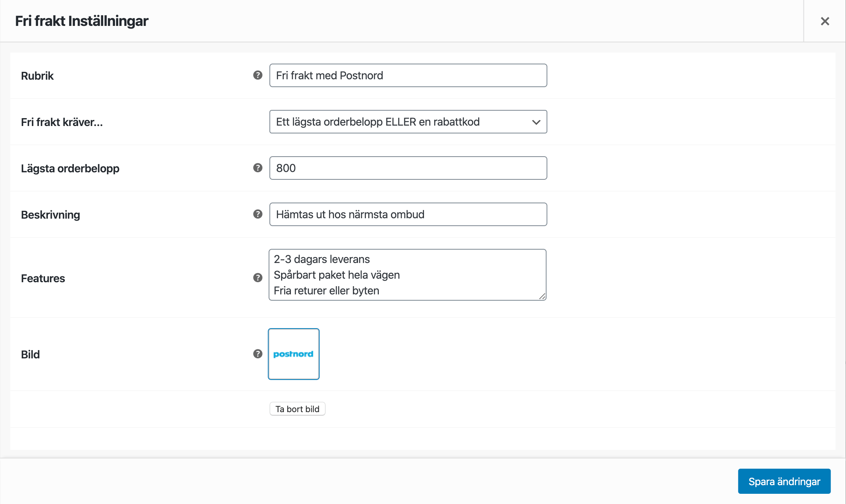The width and height of the screenshot is (846, 504).
Task: Click the question mark beside Features
Action: point(258,278)
